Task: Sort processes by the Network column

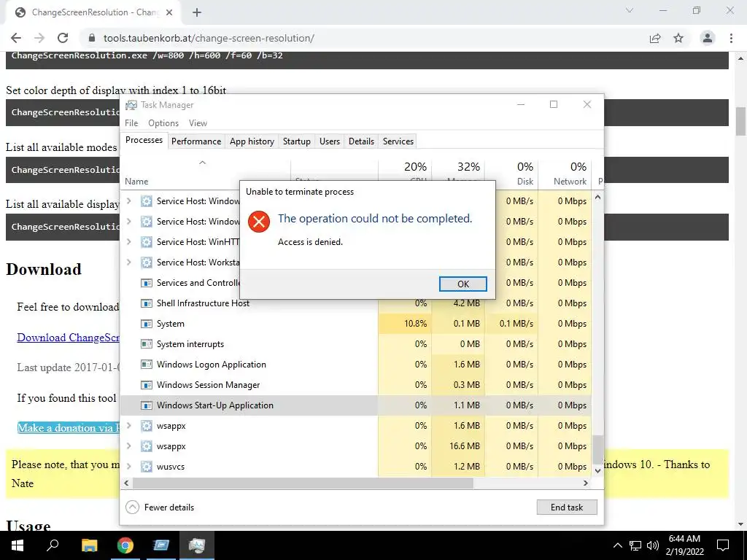Action: tap(565, 174)
